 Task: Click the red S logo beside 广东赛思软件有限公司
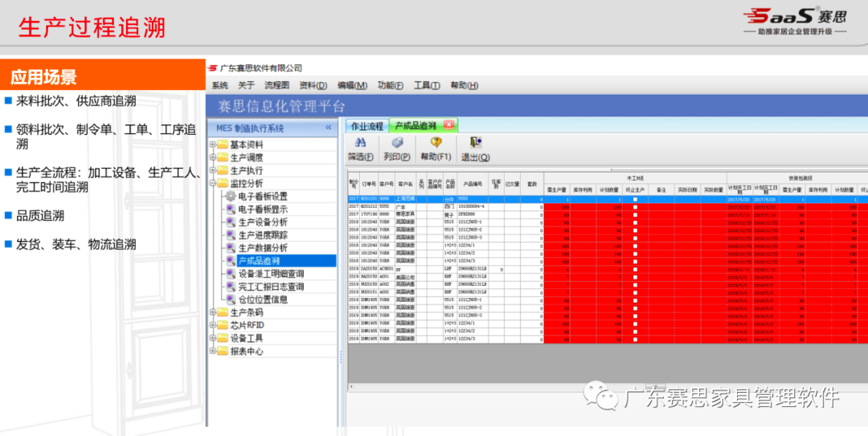212,68
